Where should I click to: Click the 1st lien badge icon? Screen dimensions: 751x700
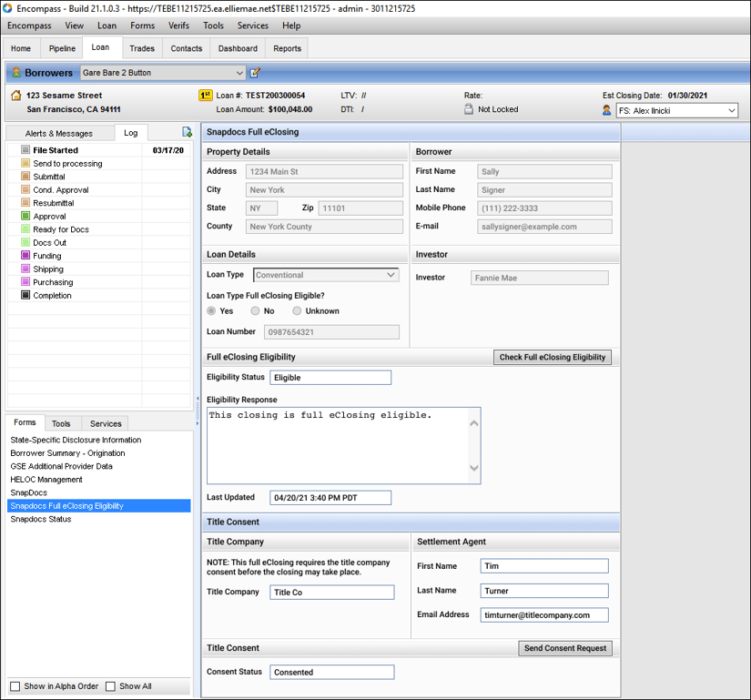(x=206, y=96)
